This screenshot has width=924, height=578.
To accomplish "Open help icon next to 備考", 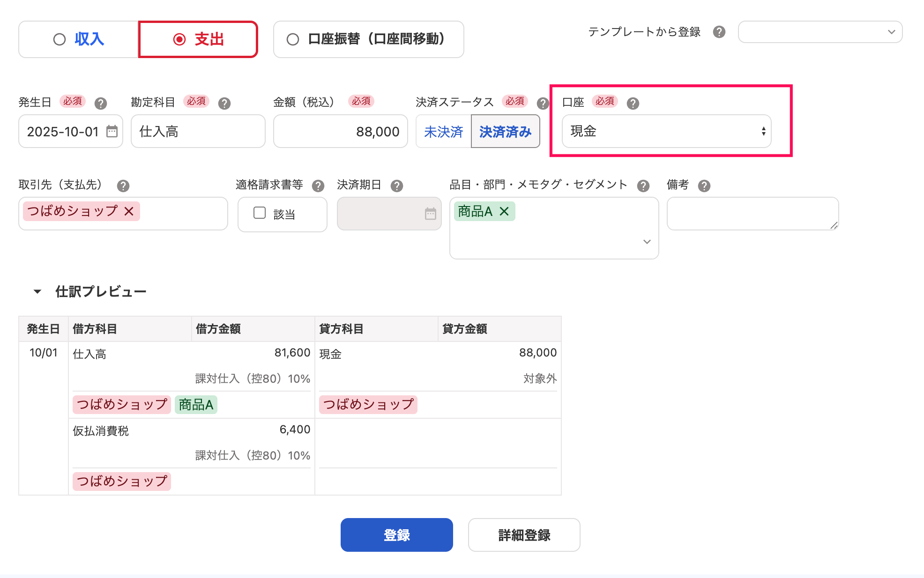I will (x=704, y=186).
